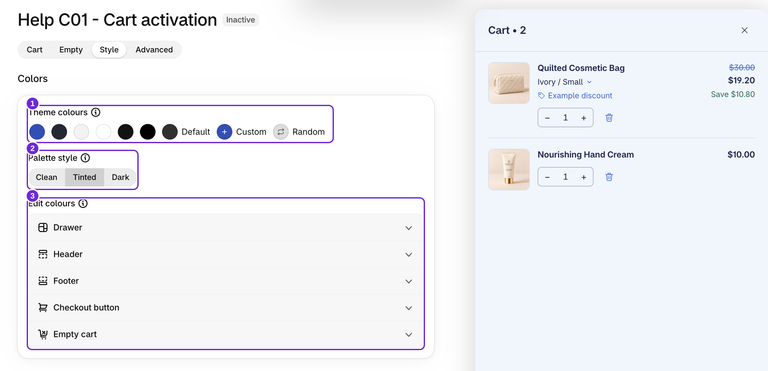
Task: Click the Colors section heading
Action: tap(33, 79)
